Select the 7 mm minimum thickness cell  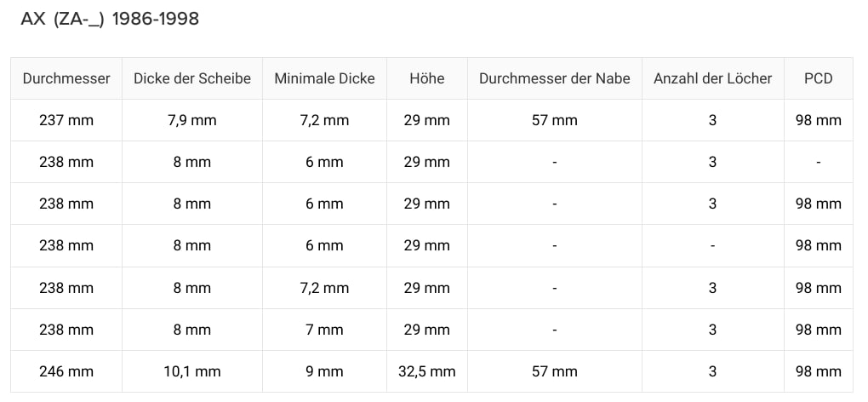[324, 330]
